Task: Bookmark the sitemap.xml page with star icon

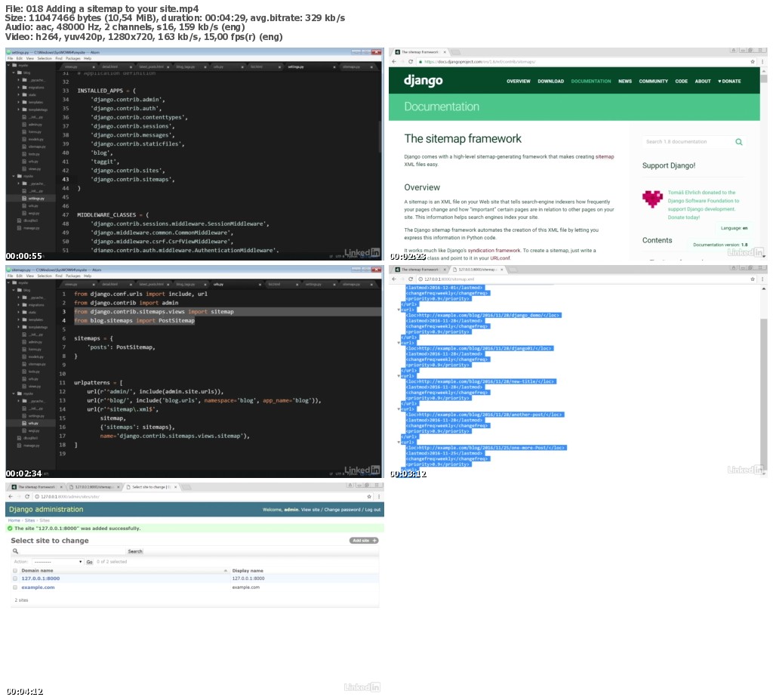Action: pyautogui.click(x=753, y=279)
